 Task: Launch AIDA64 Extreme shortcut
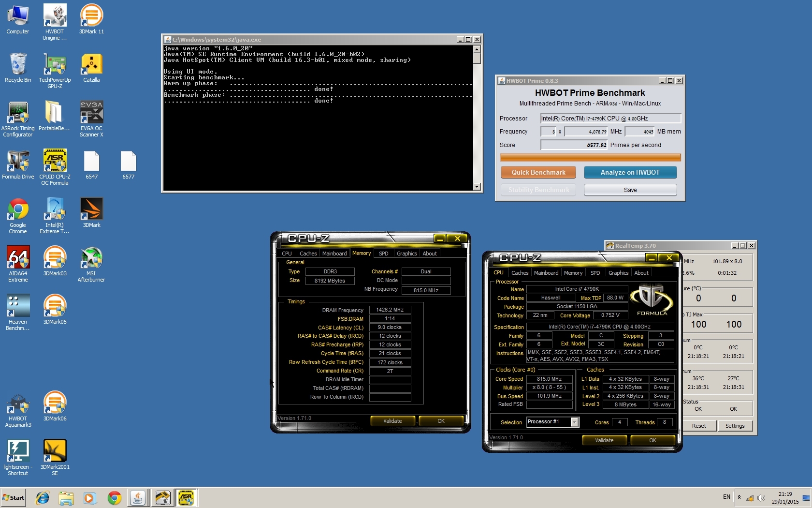(x=18, y=265)
